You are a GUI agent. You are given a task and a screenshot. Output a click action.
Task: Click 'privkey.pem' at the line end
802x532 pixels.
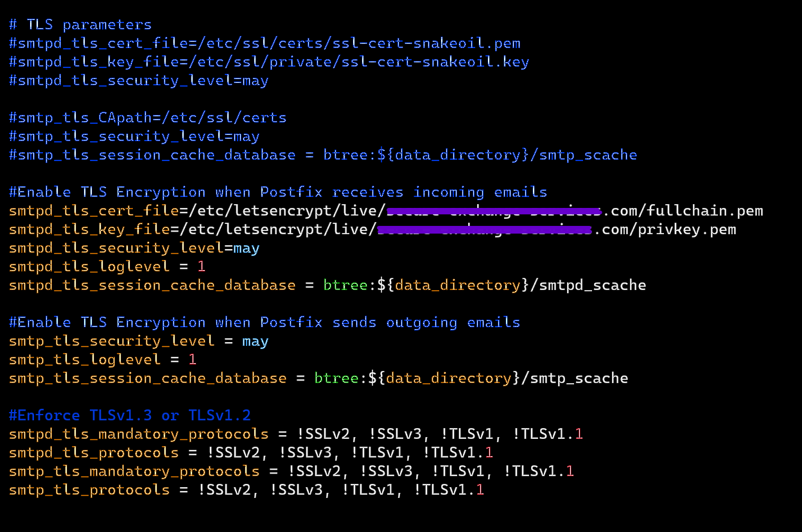[x=687, y=230]
